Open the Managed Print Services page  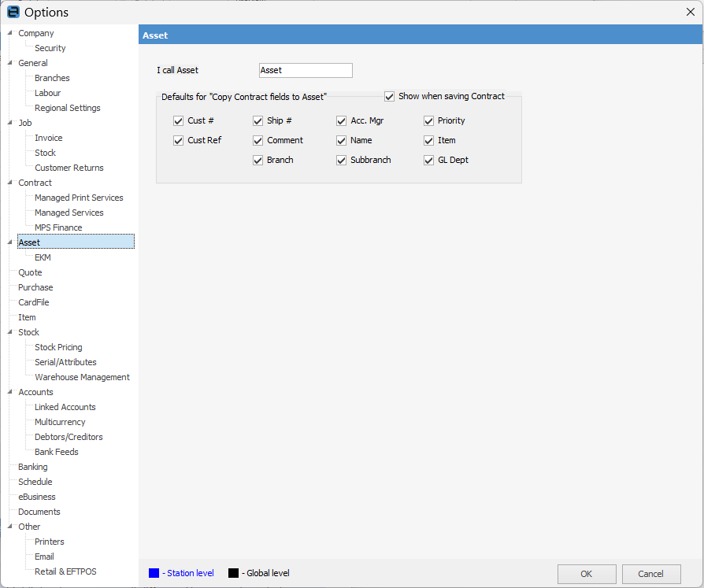79,198
